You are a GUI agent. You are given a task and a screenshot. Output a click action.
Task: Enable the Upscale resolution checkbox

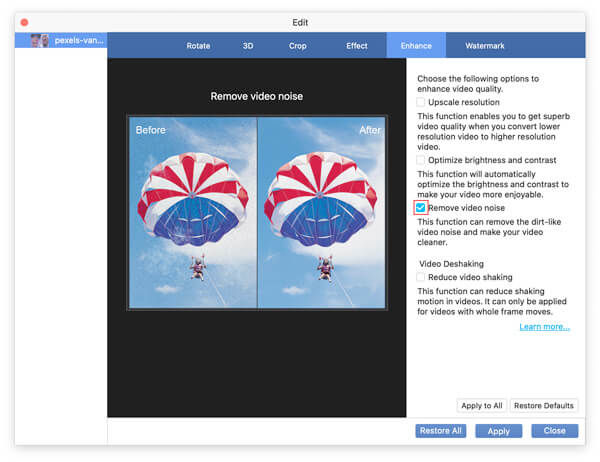pyautogui.click(x=421, y=102)
